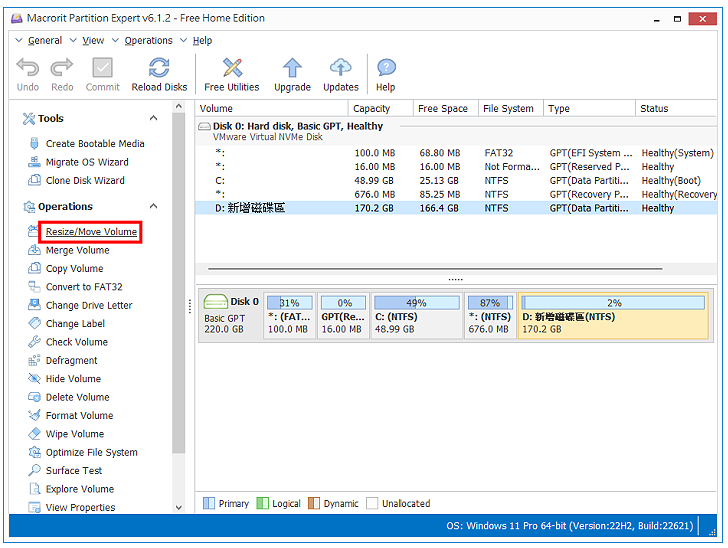
Task: Click the Wipe Volume link text
Action: pos(75,434)
